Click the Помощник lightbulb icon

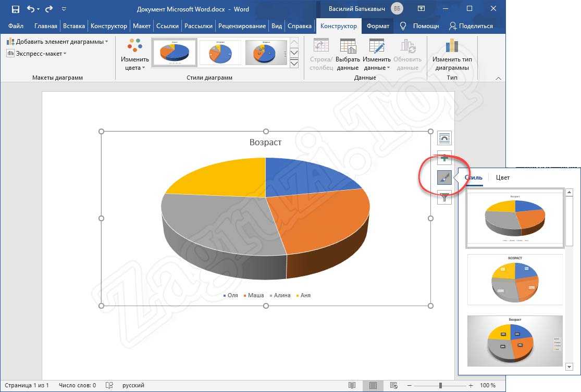[403, 26]
